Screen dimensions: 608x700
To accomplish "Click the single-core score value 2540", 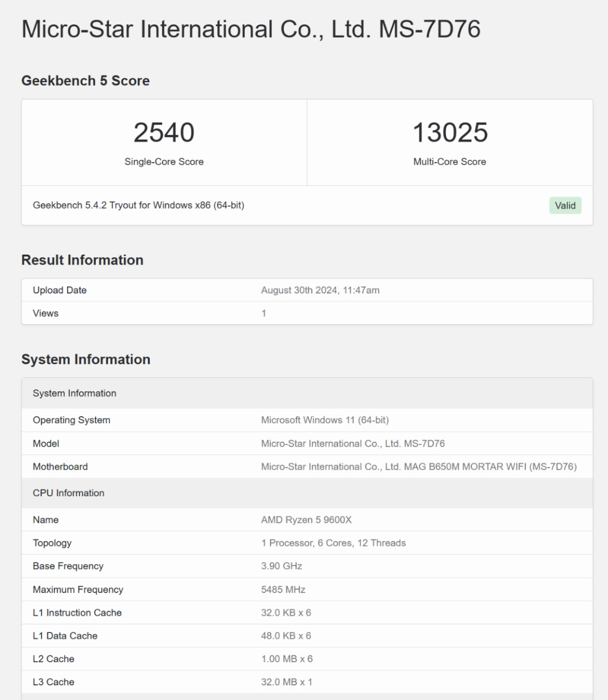I will coord(164,133).
